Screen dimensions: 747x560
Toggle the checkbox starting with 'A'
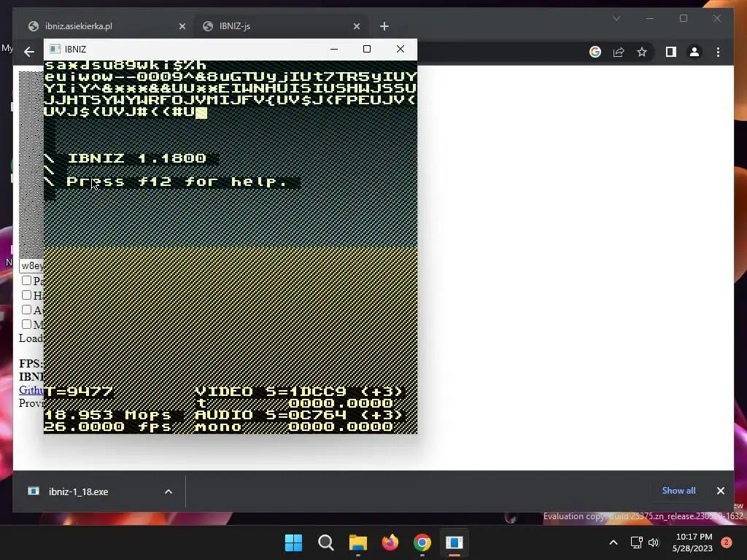click(27, 310)
